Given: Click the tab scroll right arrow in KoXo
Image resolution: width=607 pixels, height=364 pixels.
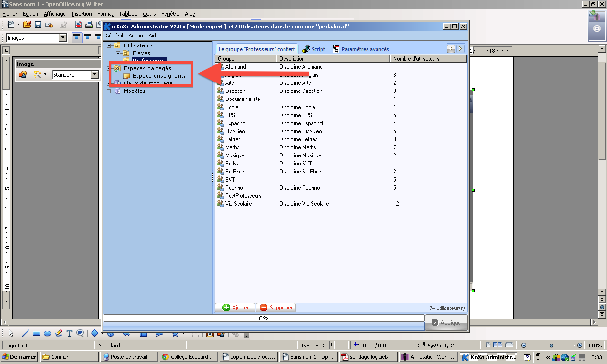Looking at the screenshot, I should (x=460, y=48).
